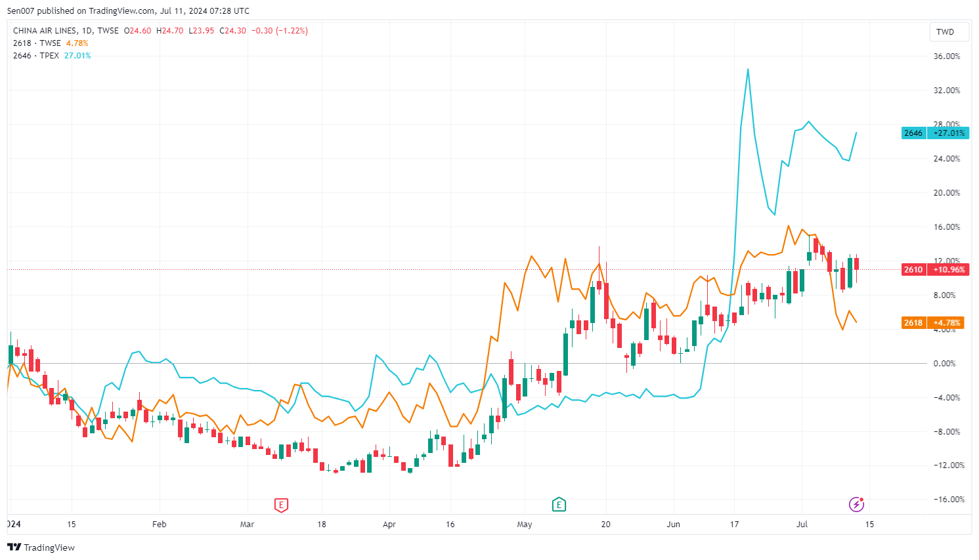Click the blue line peak near June 17
Viewport: 979px width, 560px height.
748,70
